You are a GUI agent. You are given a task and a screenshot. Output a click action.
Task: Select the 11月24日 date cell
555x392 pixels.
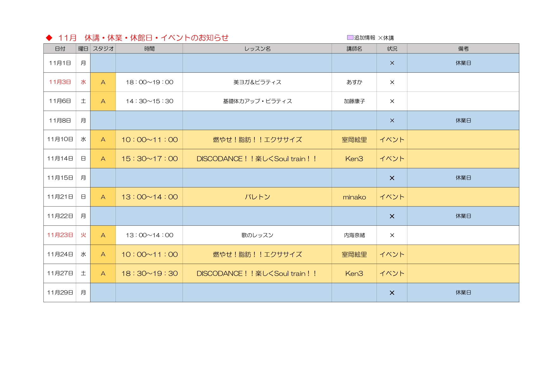[60, 254]
